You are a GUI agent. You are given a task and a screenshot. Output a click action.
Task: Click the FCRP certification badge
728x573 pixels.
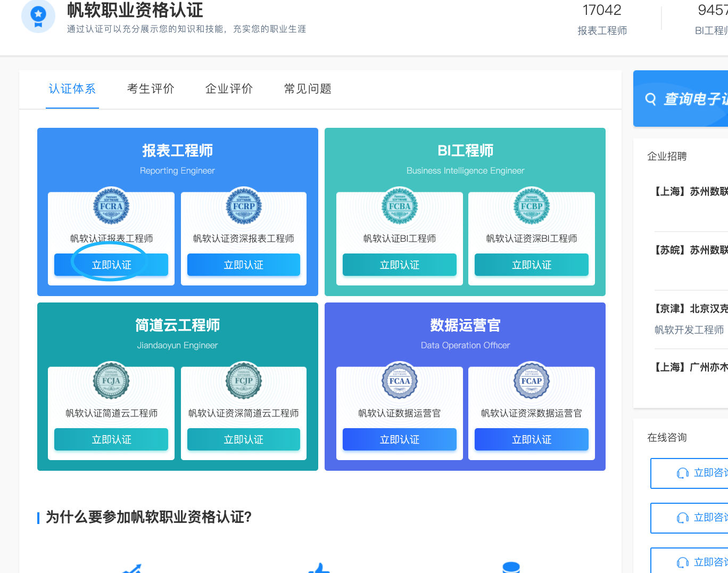[x=244, y=206]
